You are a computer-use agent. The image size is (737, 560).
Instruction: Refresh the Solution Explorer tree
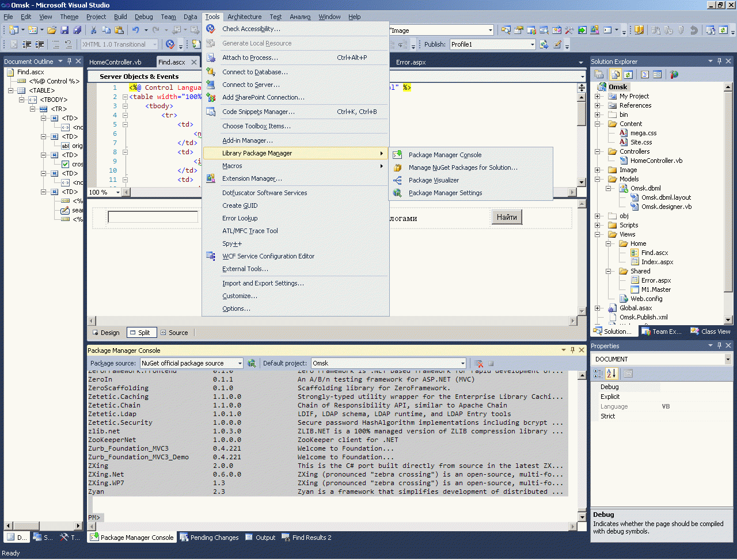tap(628, 74)
